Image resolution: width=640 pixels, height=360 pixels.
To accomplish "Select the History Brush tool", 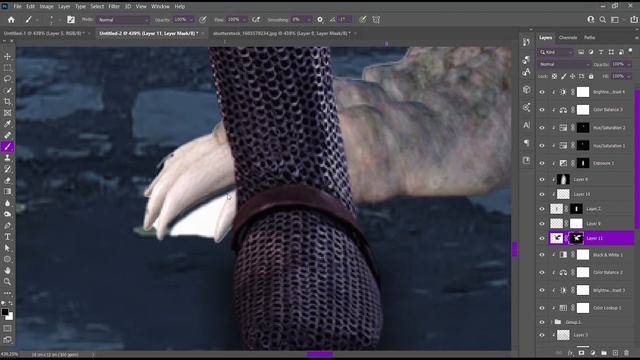I will point(7,169).
